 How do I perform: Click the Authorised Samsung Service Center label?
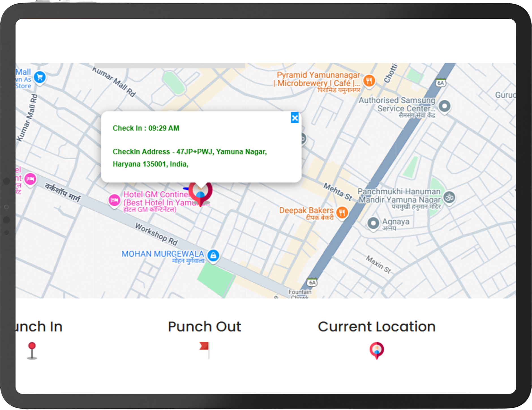pyautogui.click(x=397, y=107)
